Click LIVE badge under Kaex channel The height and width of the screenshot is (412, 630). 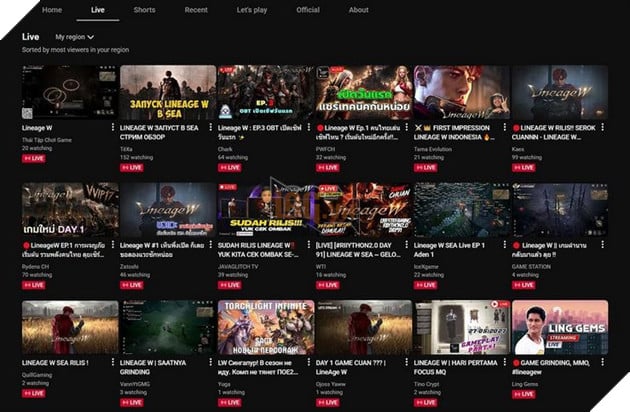[x=524, y=168]
